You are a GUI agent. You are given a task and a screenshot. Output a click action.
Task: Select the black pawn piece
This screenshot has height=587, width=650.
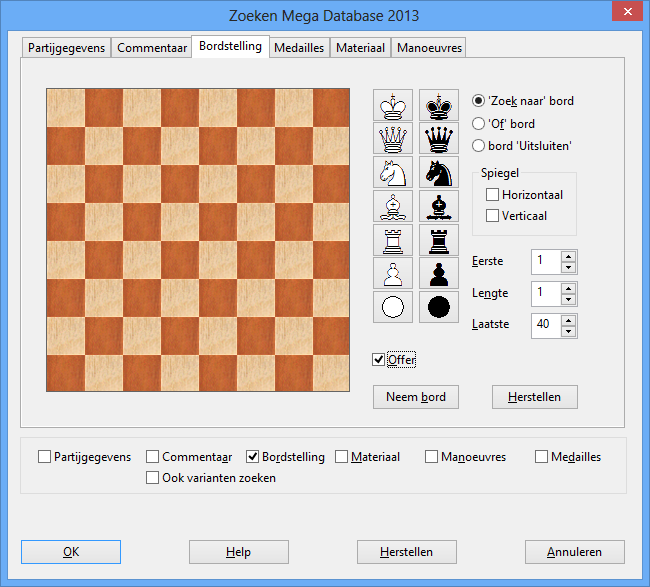click(x=439, y=274)
